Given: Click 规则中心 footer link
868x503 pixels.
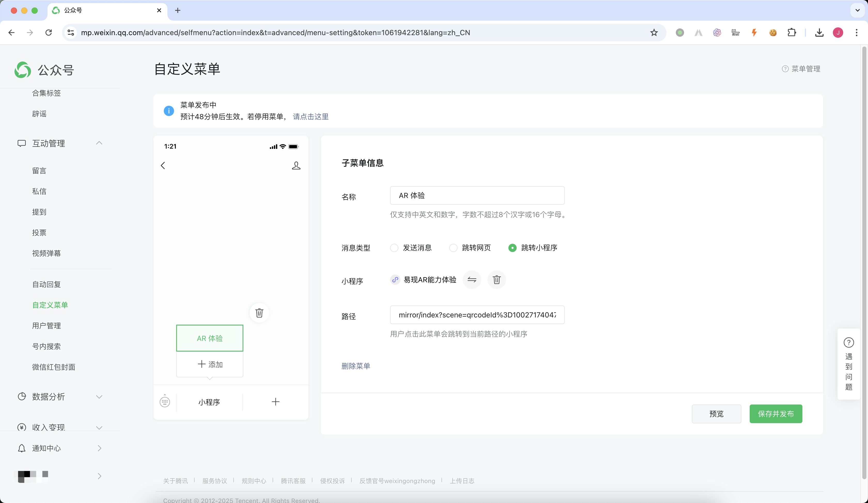Looking at the screenshot, I should (254, 481).
